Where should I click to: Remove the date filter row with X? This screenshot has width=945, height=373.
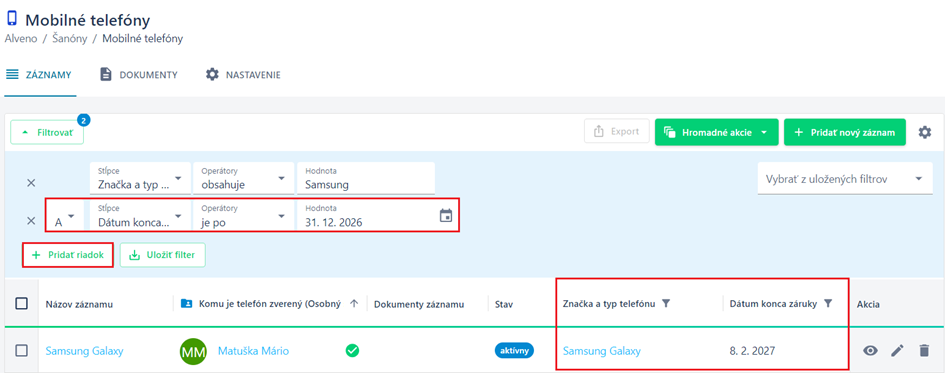[x=31, y=221]
